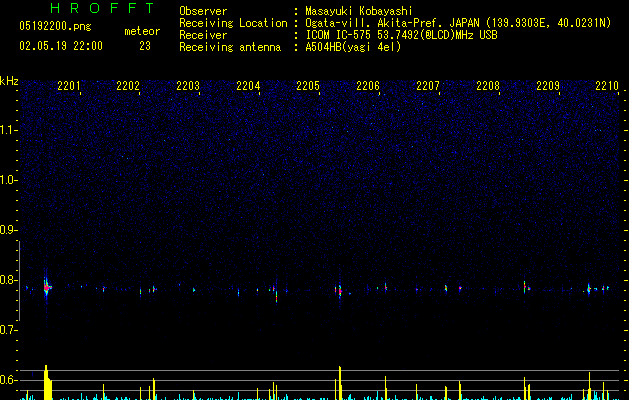629x400 pixels.
Task: Select the meteor count value 23
Action: (x=145, y=46)
